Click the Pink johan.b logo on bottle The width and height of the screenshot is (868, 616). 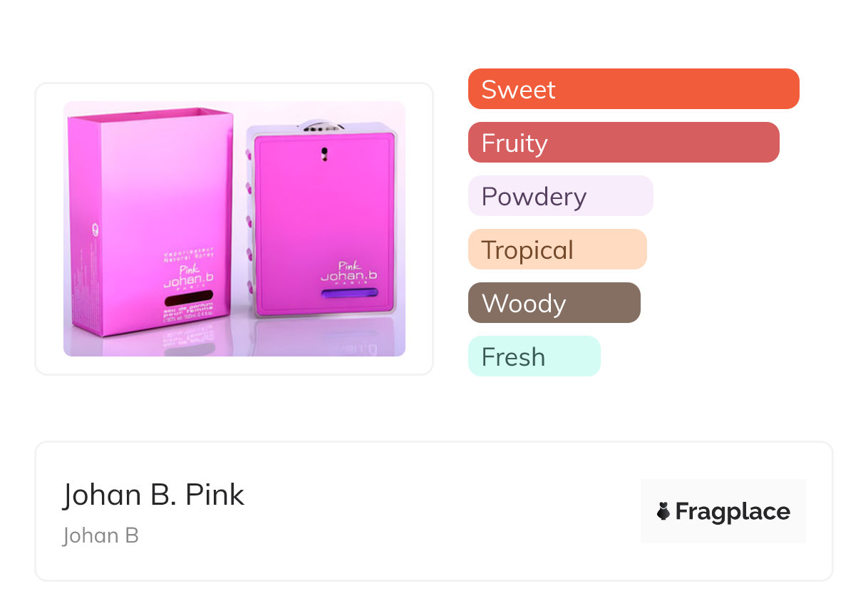point(348,273)
